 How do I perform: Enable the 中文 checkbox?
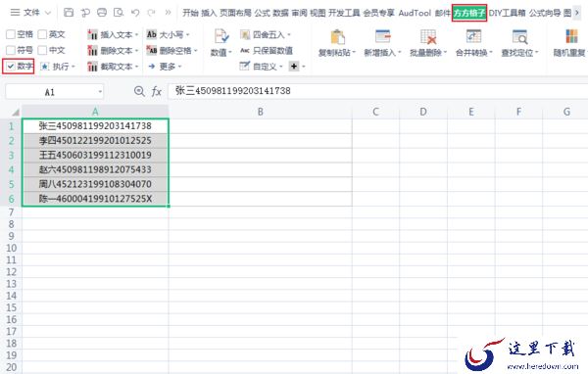(x=42, y=50)
